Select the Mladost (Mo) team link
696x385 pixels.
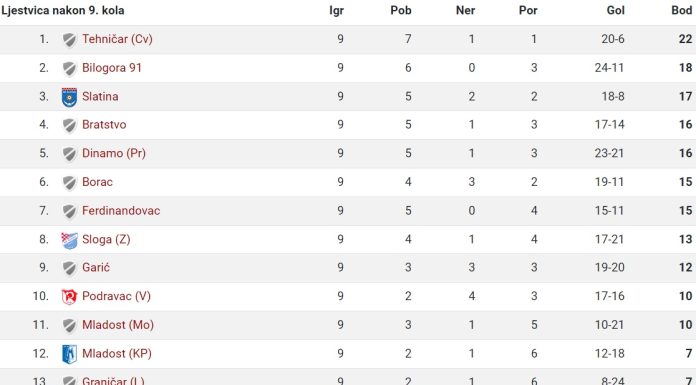(118, 325)
